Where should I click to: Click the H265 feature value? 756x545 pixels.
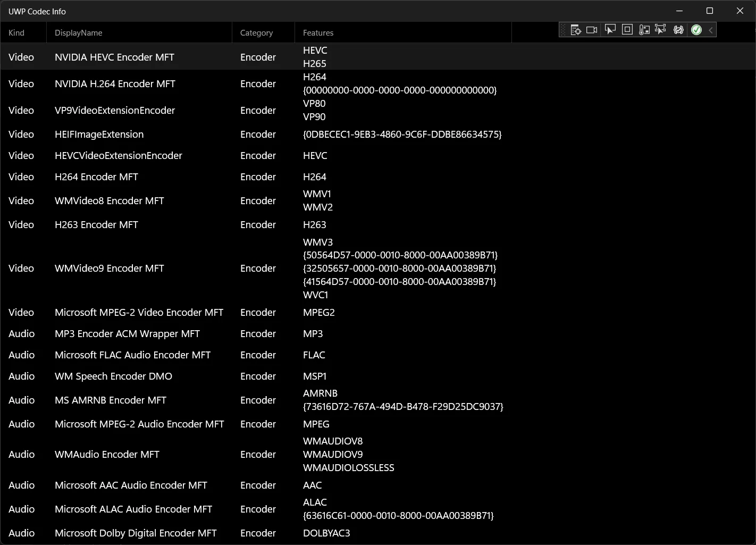tap(315, 63)
